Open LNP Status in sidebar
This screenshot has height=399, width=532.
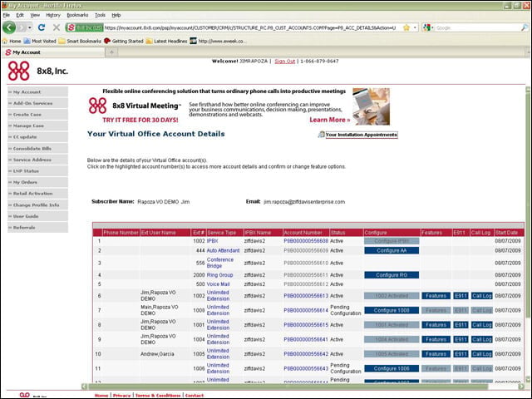tap(37, 171)
